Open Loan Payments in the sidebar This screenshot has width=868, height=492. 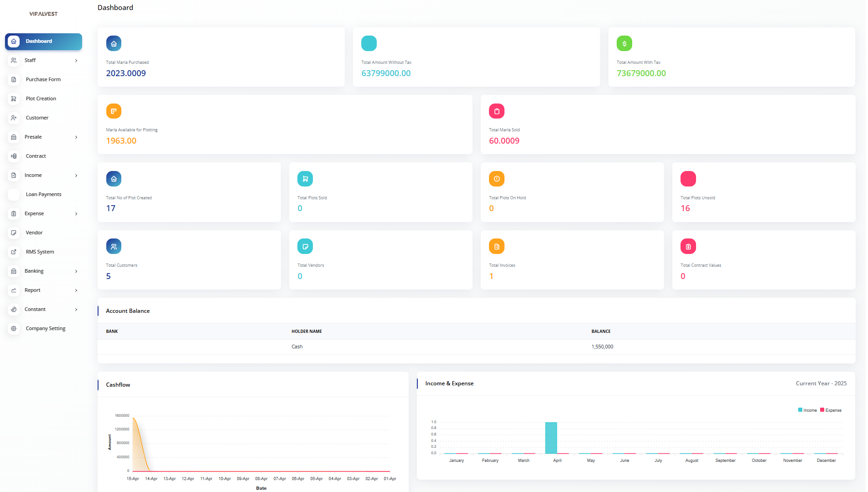[43, 194]
